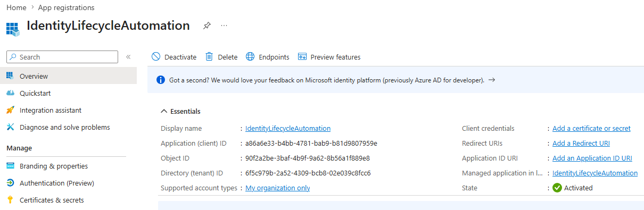644x210 pixels.
Task: Open Overview in sidebar
Action: 68,76
